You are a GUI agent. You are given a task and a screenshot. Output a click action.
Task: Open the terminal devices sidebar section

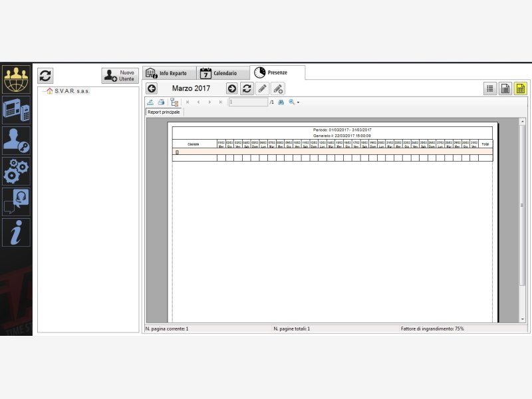tap(17, 109)
